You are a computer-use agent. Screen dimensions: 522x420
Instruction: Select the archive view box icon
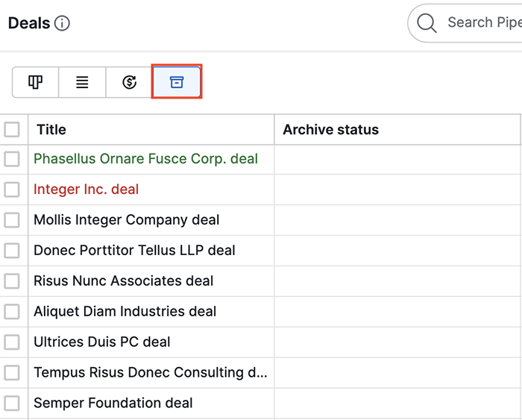(177, 82)
